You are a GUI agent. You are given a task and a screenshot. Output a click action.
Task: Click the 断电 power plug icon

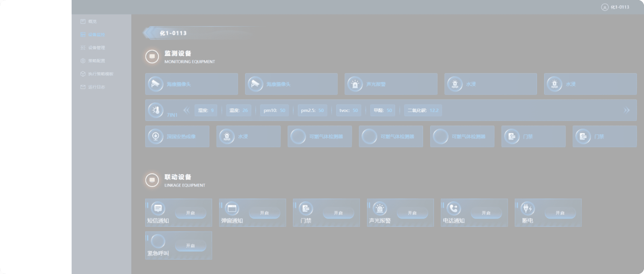point(527,208)
